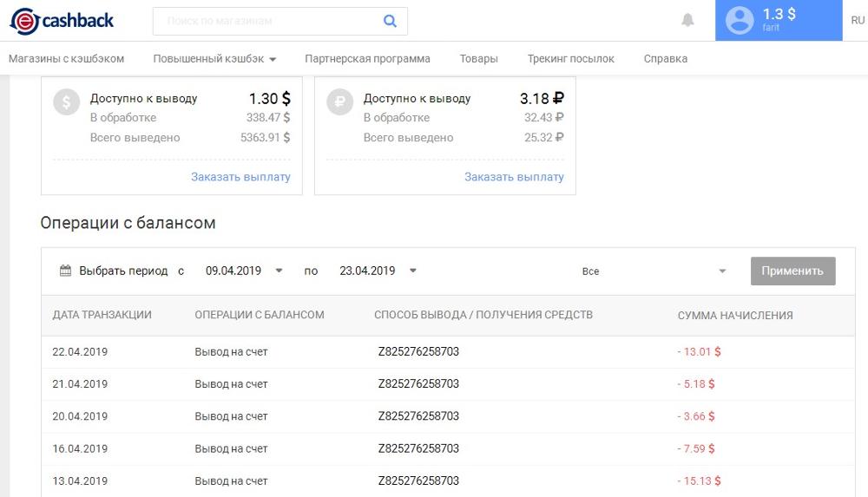Click amount - 7.59 $
This screenshot has height=497, width=868.
coord(696,448)
